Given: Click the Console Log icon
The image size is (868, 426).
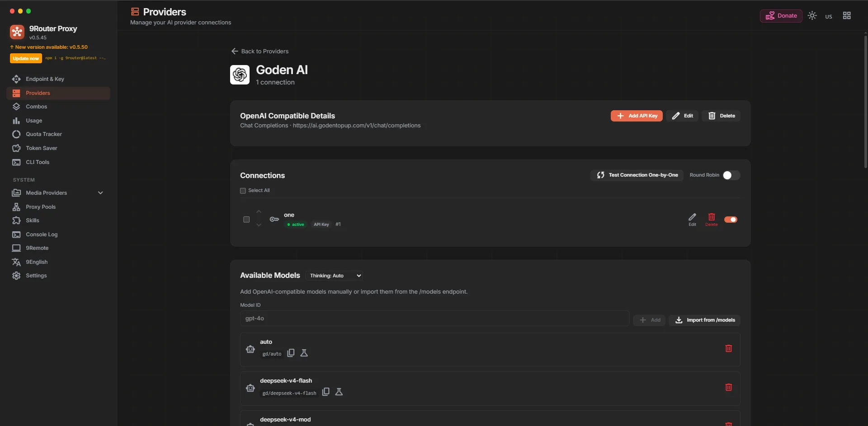Looking at the screenshot, I should (x=16, y=234).
